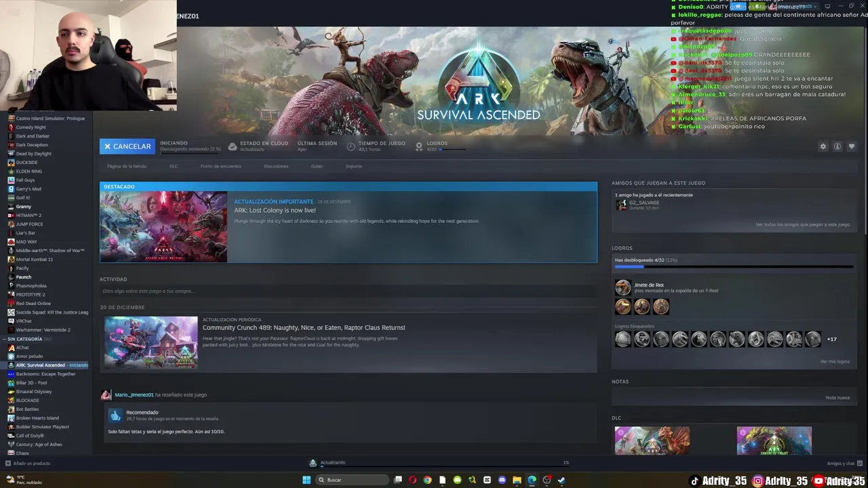Open 'Página de la tienda' tab
Screen dimensions: 868x488
[x=126, y=166]
